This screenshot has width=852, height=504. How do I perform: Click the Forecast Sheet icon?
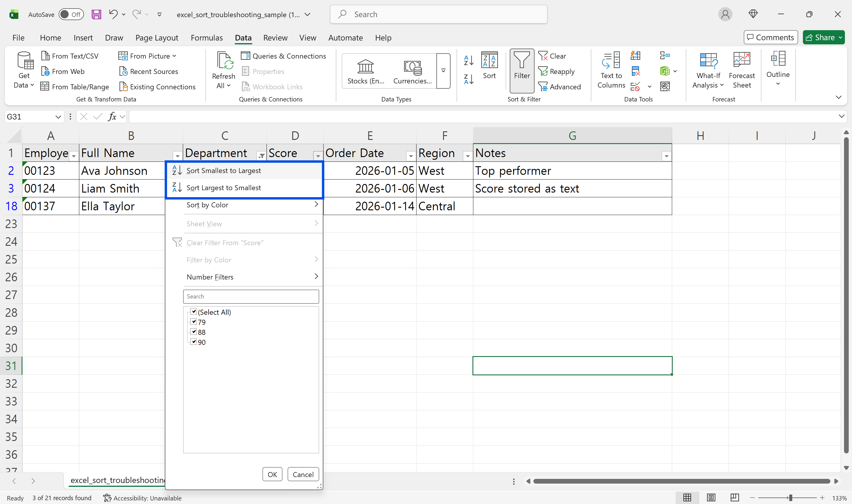[x=741, y=60]
